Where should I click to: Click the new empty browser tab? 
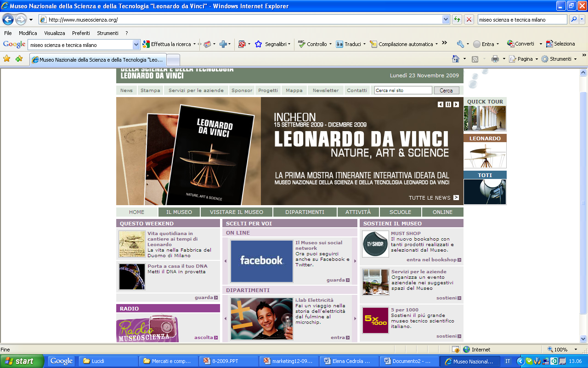(x=173, y=60)
